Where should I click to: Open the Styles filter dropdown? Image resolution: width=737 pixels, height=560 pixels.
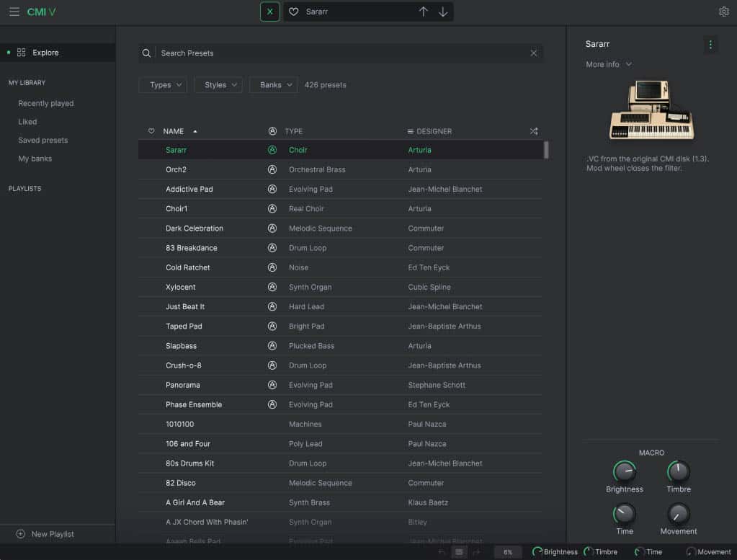coord(218,85)
